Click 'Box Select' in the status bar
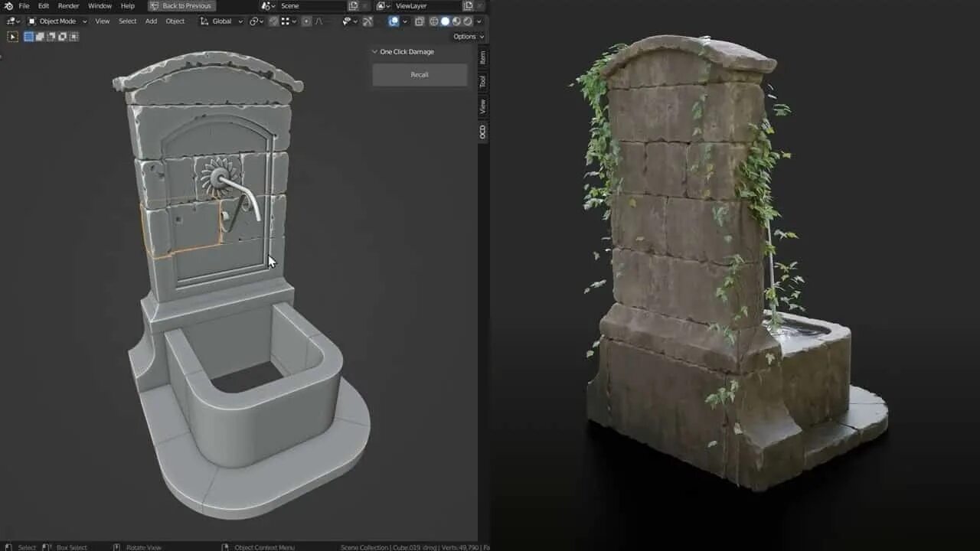 (71, 547)
